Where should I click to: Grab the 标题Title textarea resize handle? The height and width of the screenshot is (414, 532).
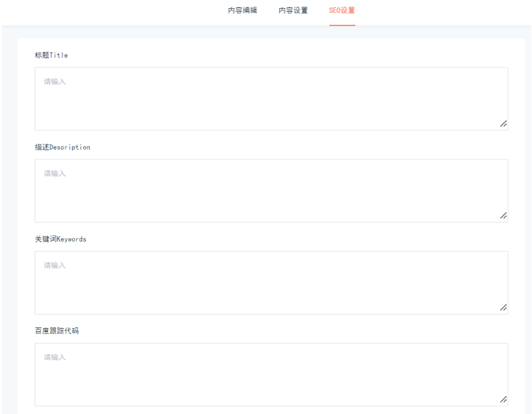coord(504,124)
